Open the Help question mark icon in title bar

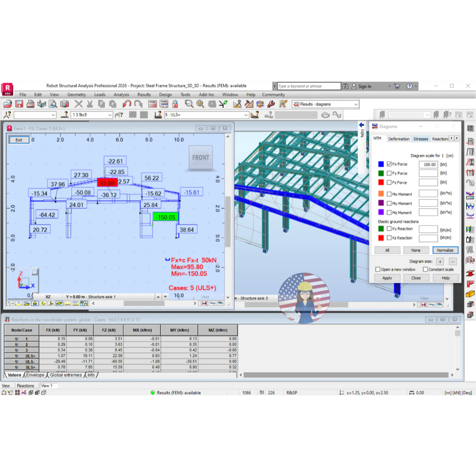coord(410,86)
